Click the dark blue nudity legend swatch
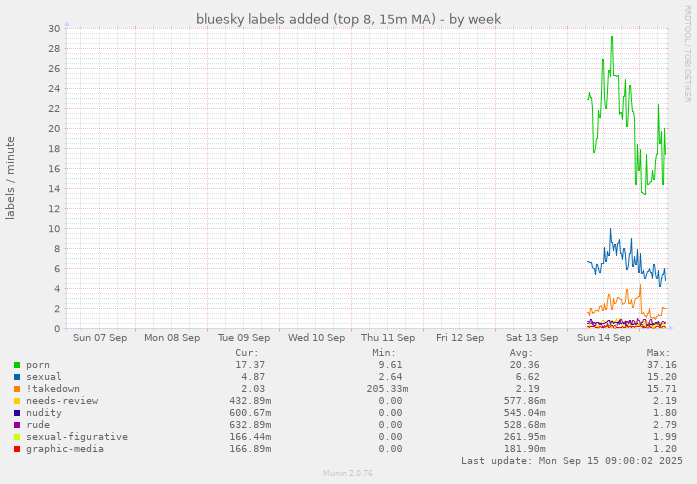The image size is (697, 484). 17,413
